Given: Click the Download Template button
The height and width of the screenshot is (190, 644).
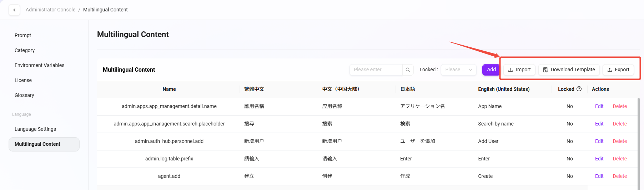Looking at the screenshot, I should point(569,70).
